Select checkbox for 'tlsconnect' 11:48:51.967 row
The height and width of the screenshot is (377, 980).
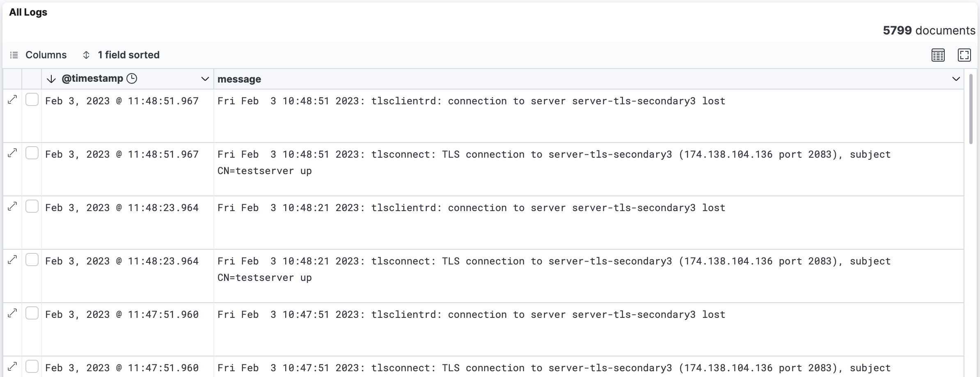tap(32, 153)
